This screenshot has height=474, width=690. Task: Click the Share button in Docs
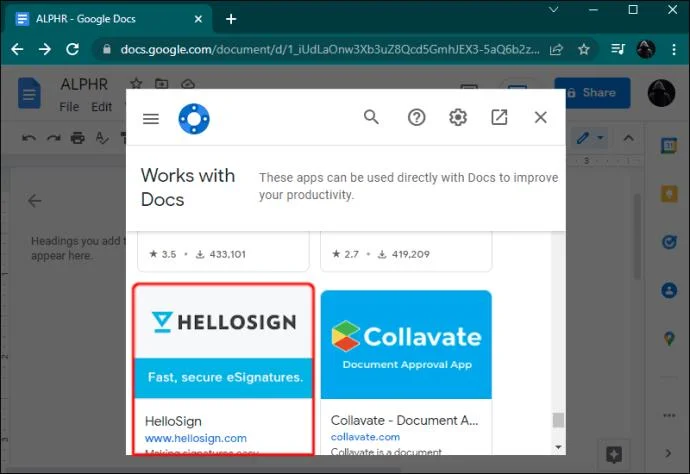592,93
